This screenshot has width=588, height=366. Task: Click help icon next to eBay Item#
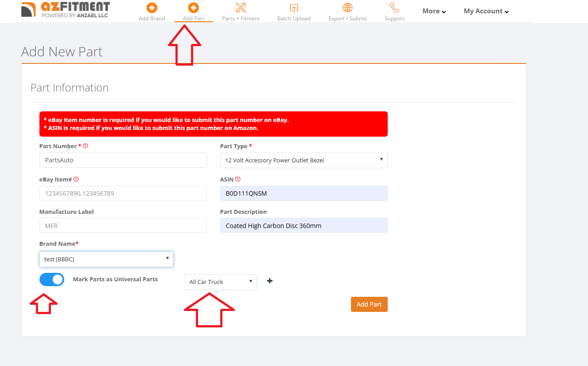[76, 179]
